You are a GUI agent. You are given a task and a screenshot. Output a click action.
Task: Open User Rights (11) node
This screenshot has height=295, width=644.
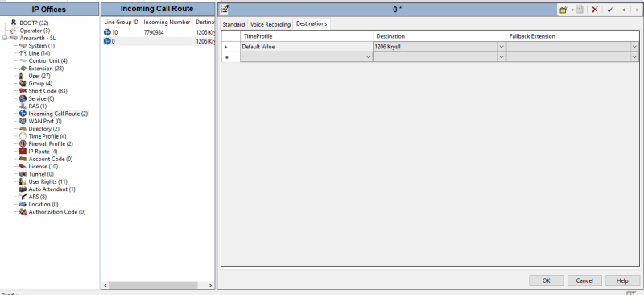[x=48, y=181]
